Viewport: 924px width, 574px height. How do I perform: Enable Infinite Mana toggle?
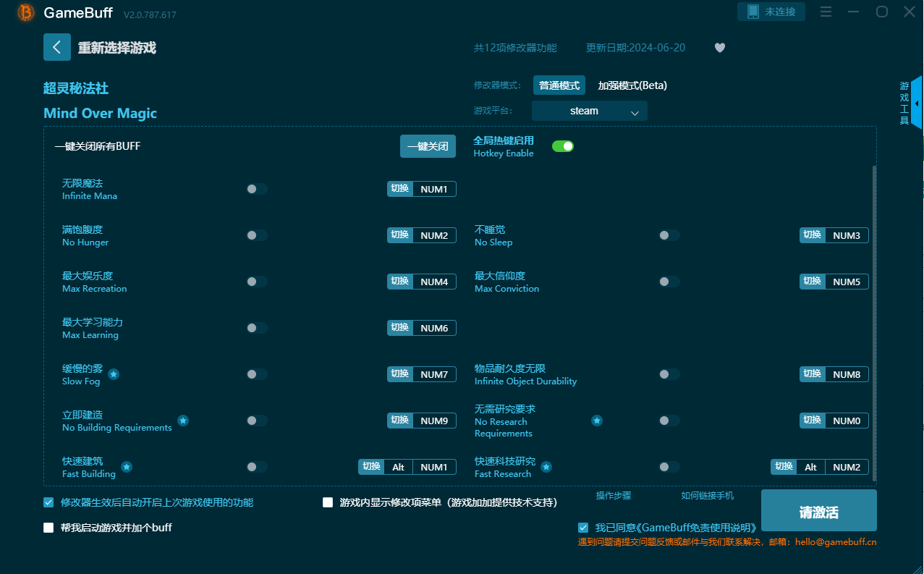pos(257,189)
